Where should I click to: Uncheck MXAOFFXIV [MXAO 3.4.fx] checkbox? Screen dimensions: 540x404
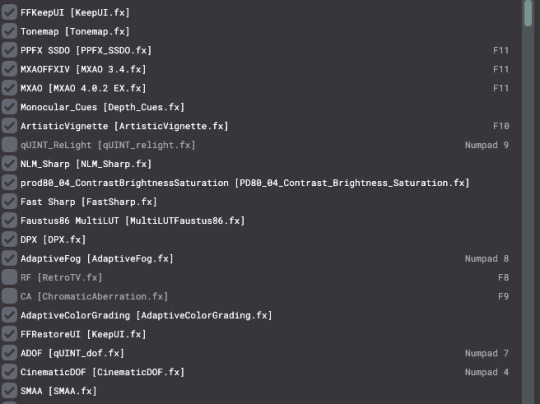pyautogui.click(x=9, y=69)
